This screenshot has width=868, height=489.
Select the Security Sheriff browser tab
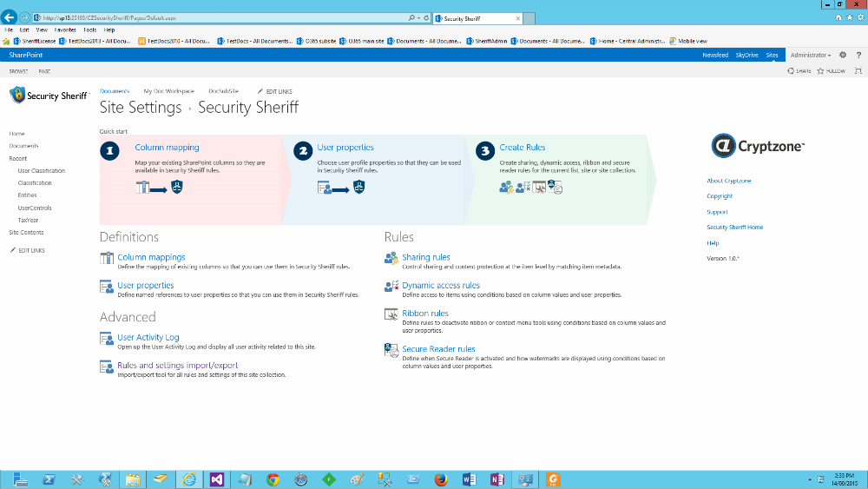click(x=477, y=18)
